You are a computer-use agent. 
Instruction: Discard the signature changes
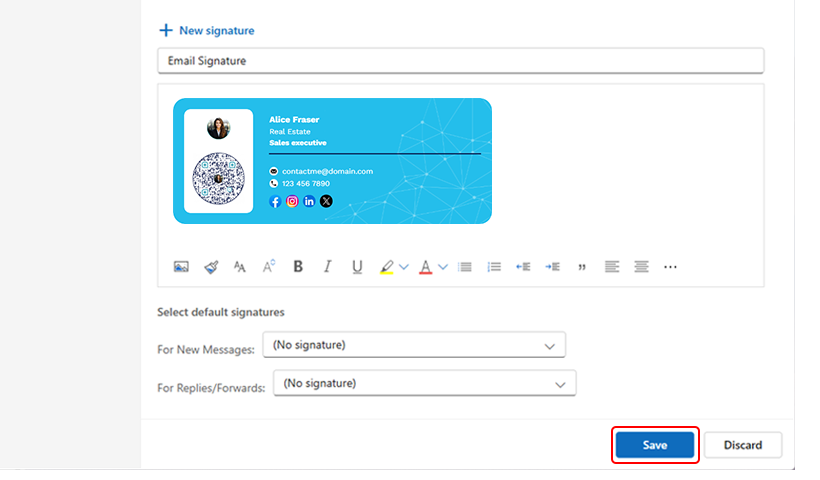[x=743, y=445]
